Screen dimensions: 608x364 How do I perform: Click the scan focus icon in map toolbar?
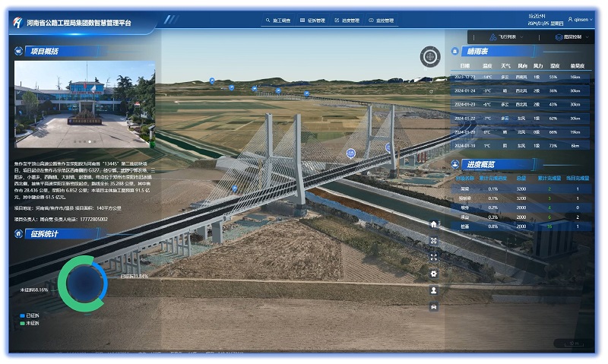click(x=433, y=241)
